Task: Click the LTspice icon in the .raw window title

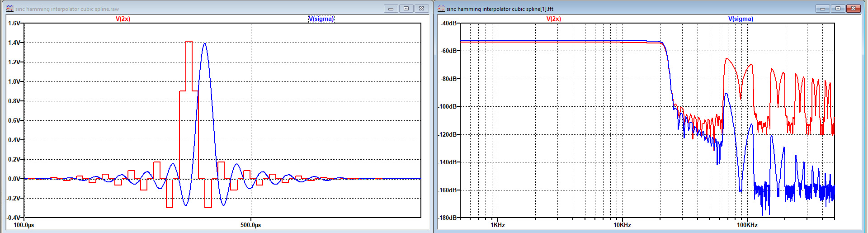Action: pyautogui.click(x=10, y=9)
